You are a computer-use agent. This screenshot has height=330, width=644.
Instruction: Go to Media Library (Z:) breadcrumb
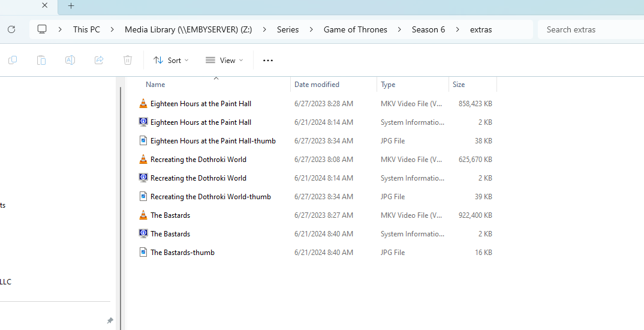(x=188, y=29)
